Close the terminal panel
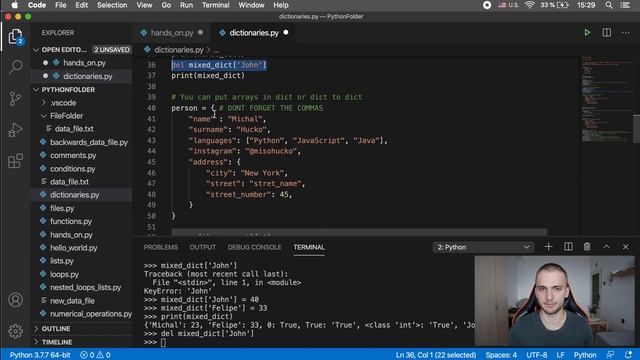 coord(625,247)
